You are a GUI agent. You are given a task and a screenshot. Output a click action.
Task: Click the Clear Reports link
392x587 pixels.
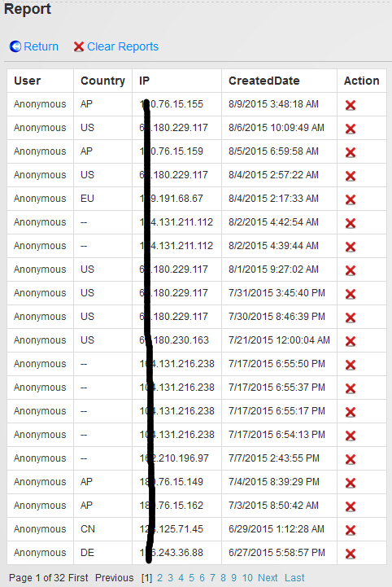[x=116, y=46]
